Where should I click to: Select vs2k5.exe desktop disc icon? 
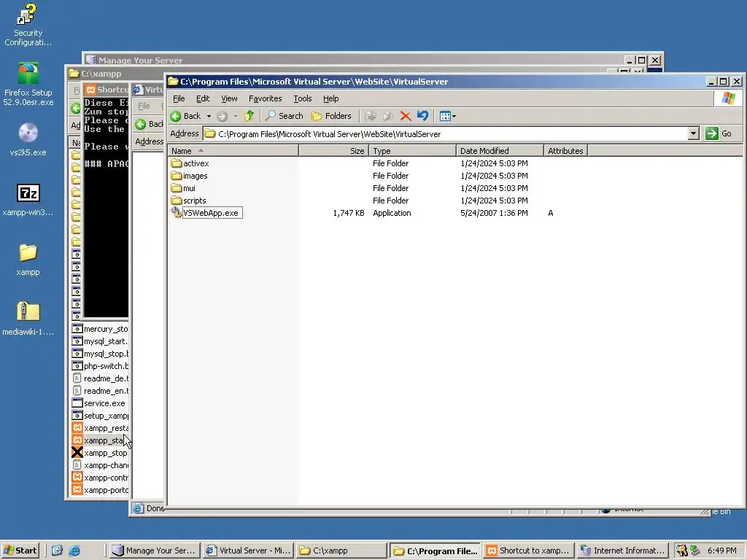pos(28,139)
